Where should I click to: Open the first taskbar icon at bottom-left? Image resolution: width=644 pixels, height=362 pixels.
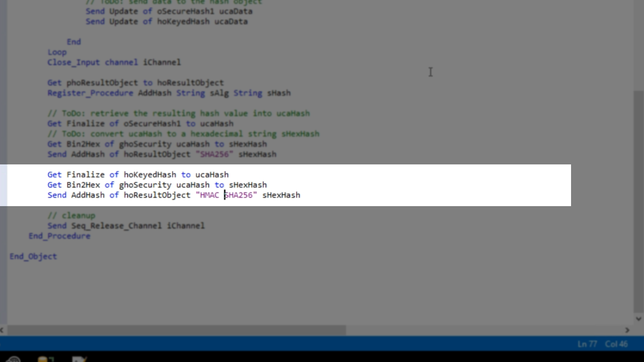[x=14, y=358]
